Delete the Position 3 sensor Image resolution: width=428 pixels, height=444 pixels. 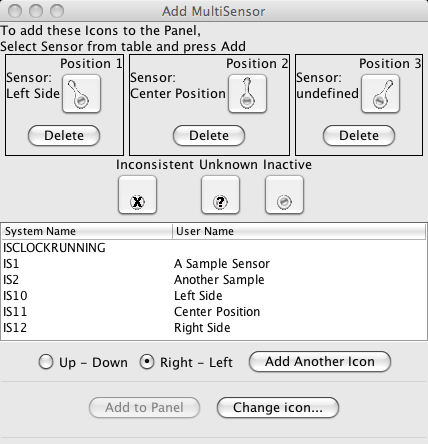point(359,136)
